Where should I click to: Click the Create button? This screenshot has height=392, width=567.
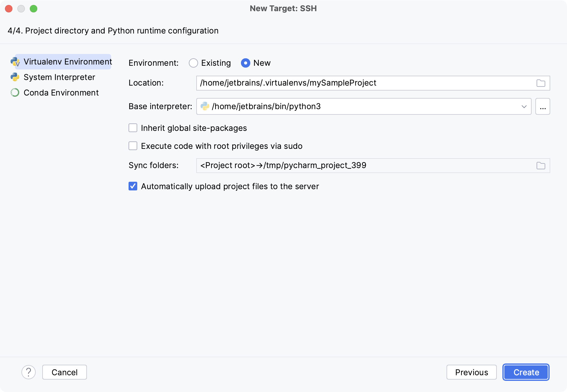tap(526, 372)
